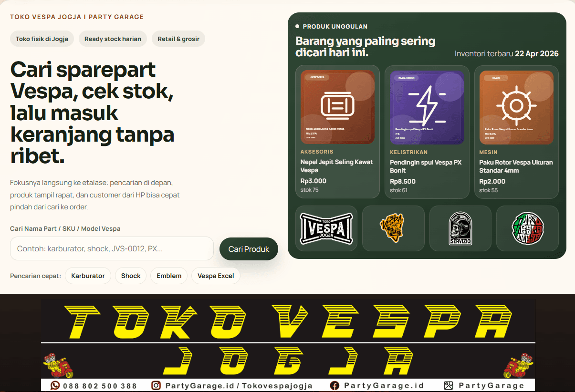Choose the Emblem quick search chip
The width and height of the screenshot is (575, 392).
(x=169, y=276)
